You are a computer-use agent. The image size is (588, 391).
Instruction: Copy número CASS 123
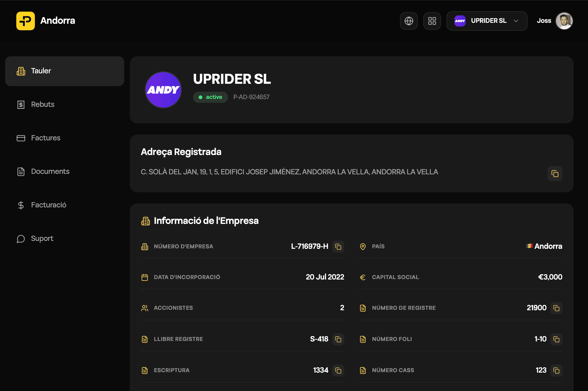click(x=556, y=371)
